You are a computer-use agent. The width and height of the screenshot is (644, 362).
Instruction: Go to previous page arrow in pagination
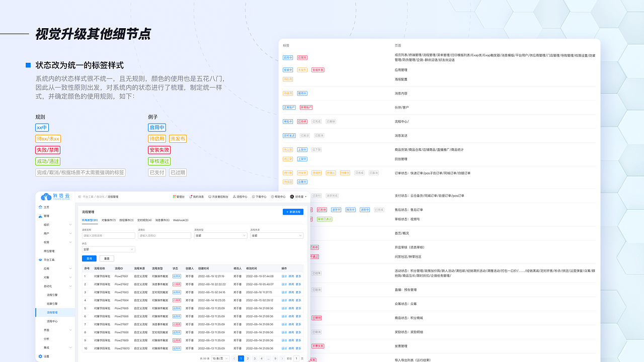coord(234,358)
